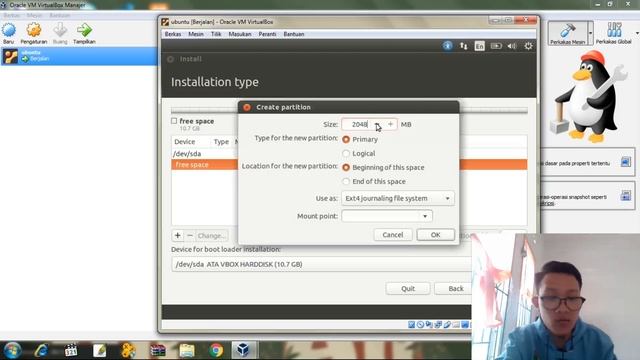This screenshot has width=640, height=360.
Task: Open the Perkakas Mesin dropdown arrow
Action: tap(591, 33)
